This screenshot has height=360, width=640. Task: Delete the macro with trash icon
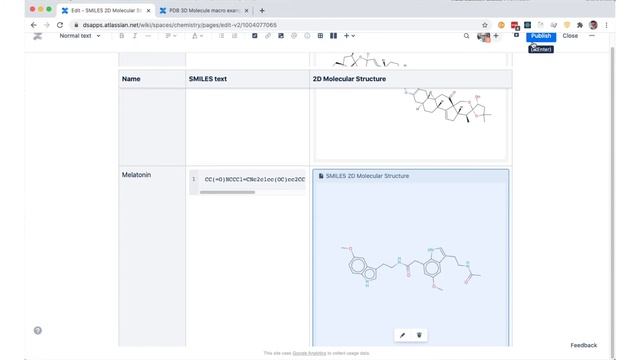coord(419,335)
